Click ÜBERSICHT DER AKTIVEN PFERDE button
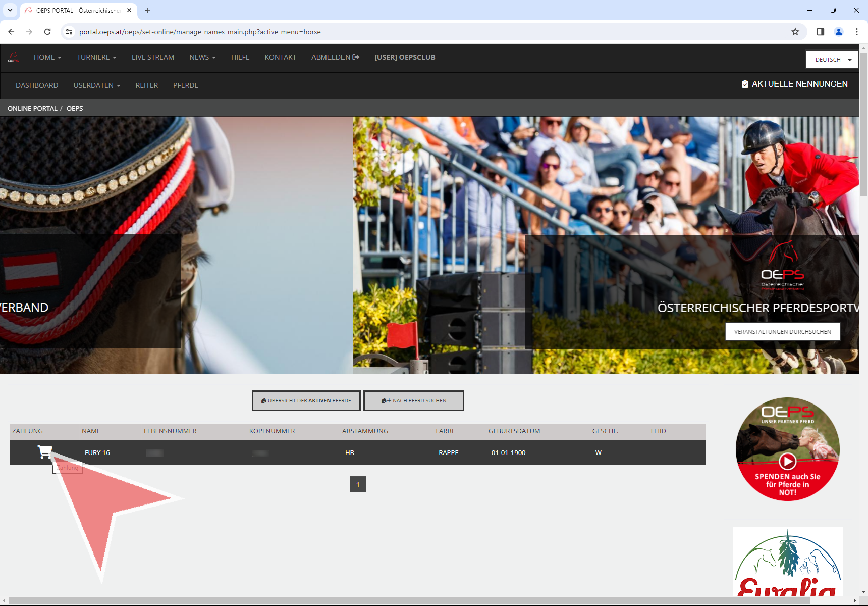The width and height of the screenshot is (868, 606). [x=306, y=400]
